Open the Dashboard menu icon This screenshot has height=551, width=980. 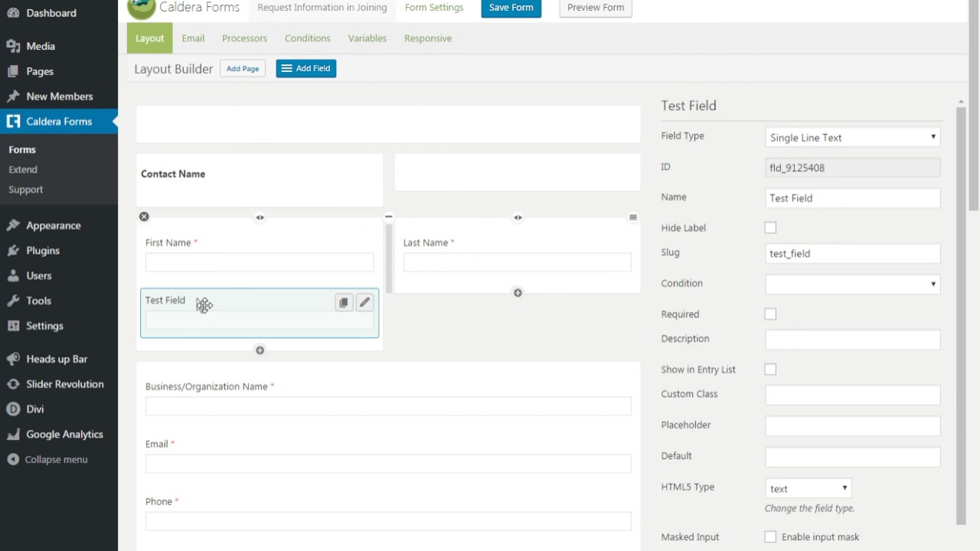[13, 13]
